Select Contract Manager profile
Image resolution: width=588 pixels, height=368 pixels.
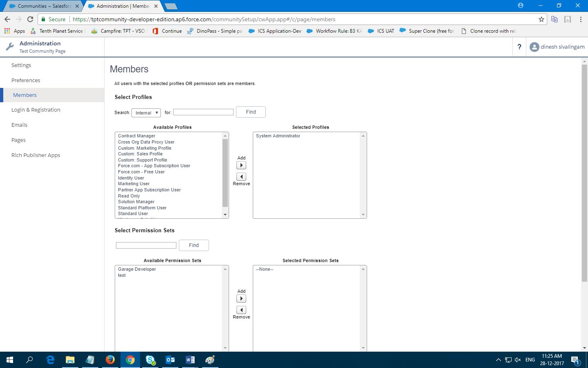point(136,136)
